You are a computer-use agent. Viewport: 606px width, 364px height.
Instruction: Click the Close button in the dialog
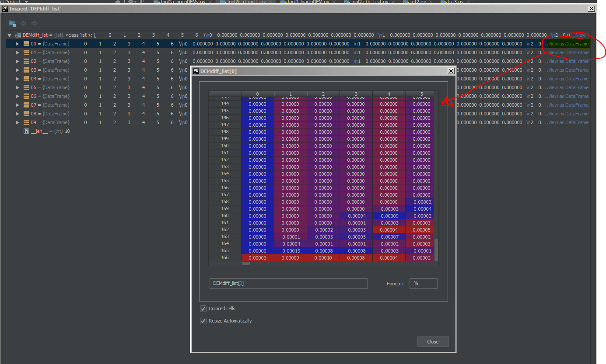(433, 341)
